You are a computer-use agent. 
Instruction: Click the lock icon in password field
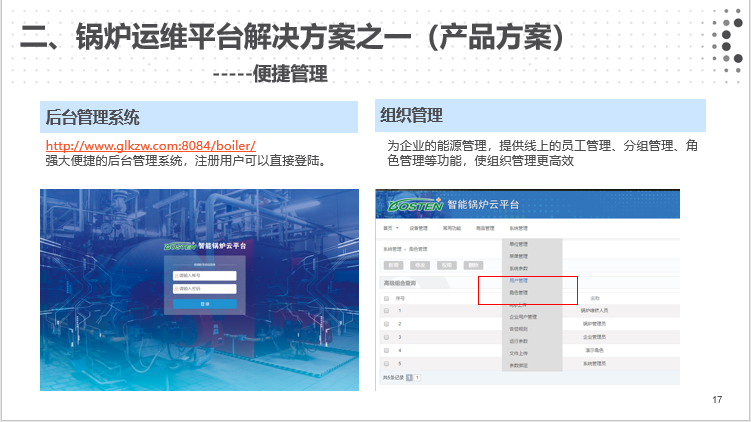point(177,288)
